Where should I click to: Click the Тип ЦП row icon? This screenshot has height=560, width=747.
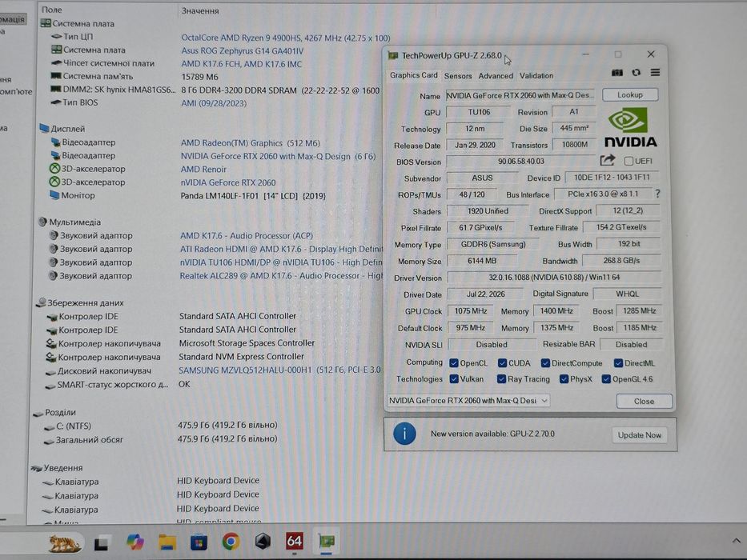57,36
